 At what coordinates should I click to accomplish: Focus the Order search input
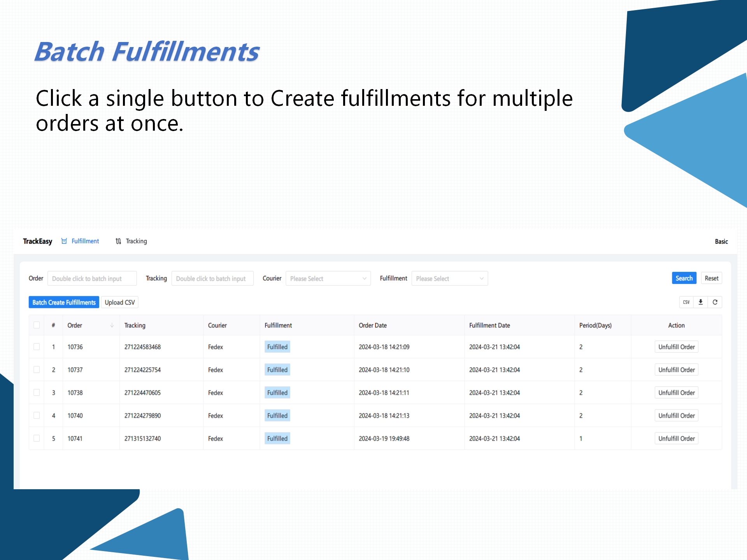[92, 278]
